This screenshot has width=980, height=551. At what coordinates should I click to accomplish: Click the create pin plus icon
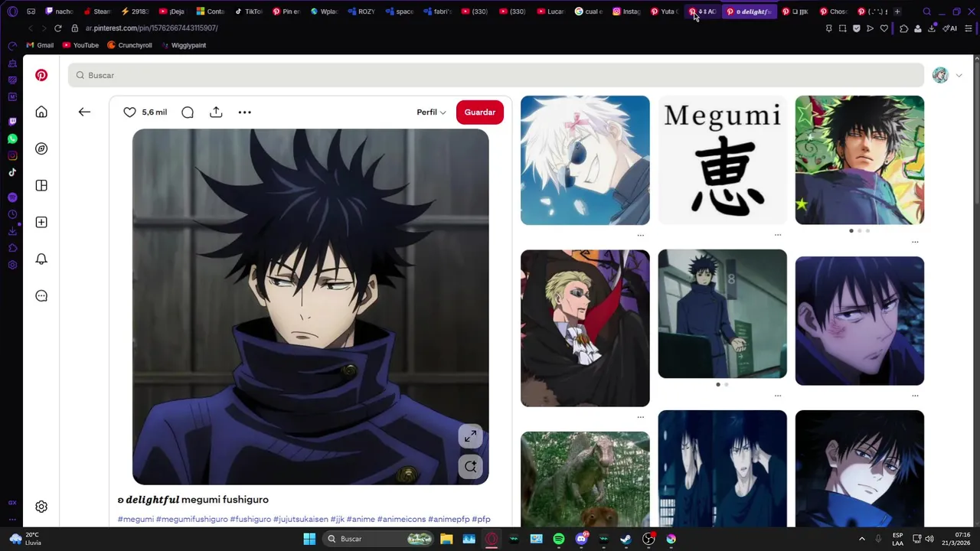pos(41,222)
